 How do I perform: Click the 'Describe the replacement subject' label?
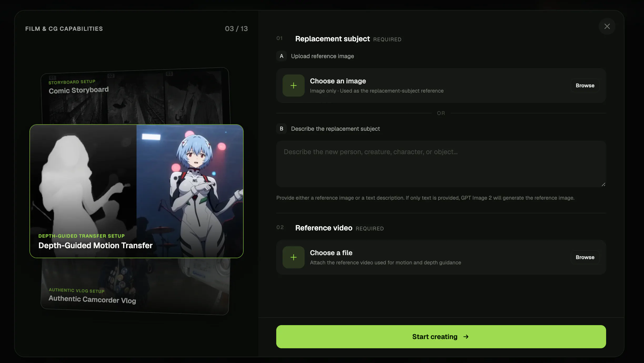335,129
